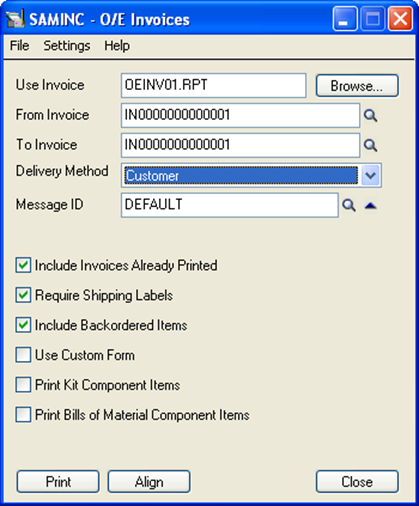
Task: Uncheck Include Invoices Already Printed
Action: click(23, 265)
